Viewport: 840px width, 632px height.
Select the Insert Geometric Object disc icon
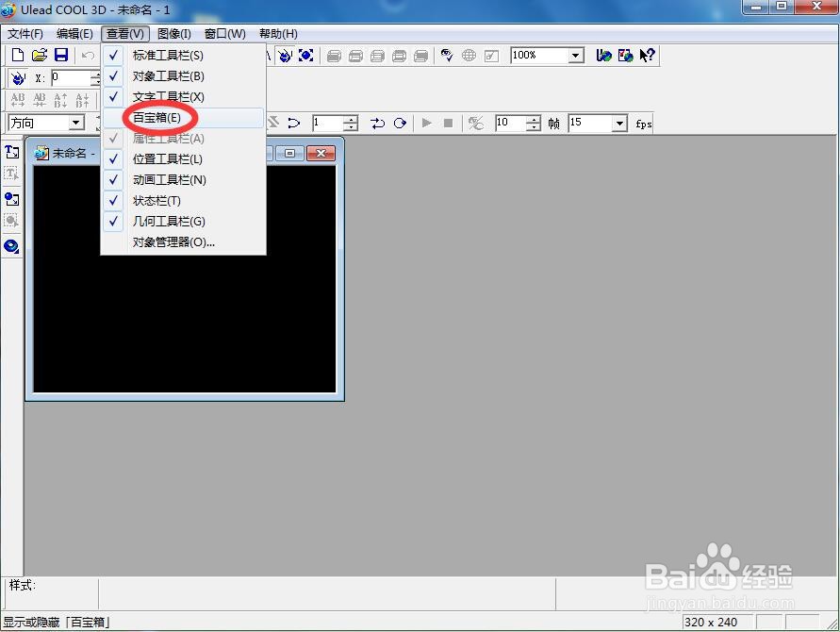click(x=12, y=246)
